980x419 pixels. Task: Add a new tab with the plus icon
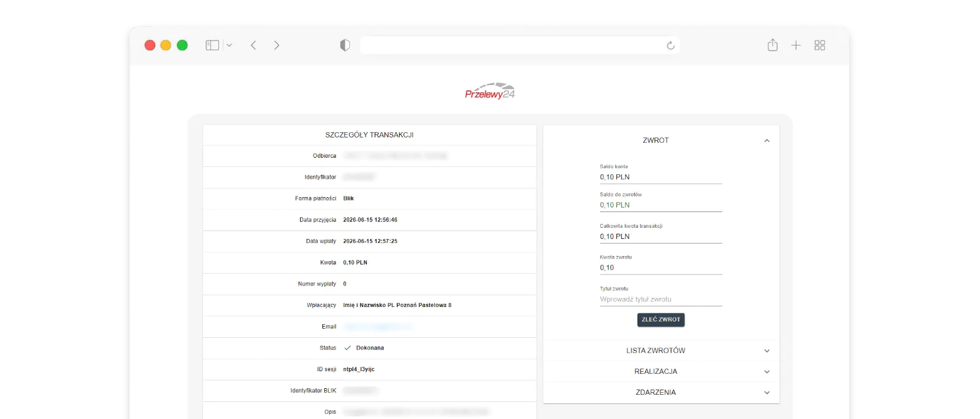coord(796,45)
